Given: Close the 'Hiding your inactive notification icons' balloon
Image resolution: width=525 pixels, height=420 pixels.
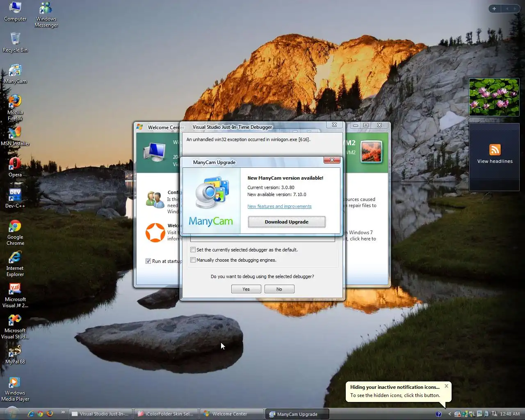Looking at the screenshot, I should click(447, 386).
